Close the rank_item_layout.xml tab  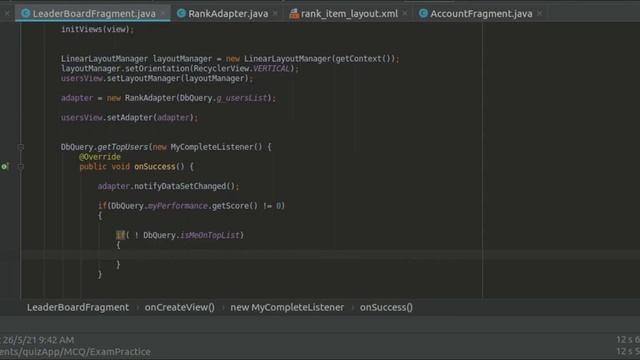tap(405, 13)
